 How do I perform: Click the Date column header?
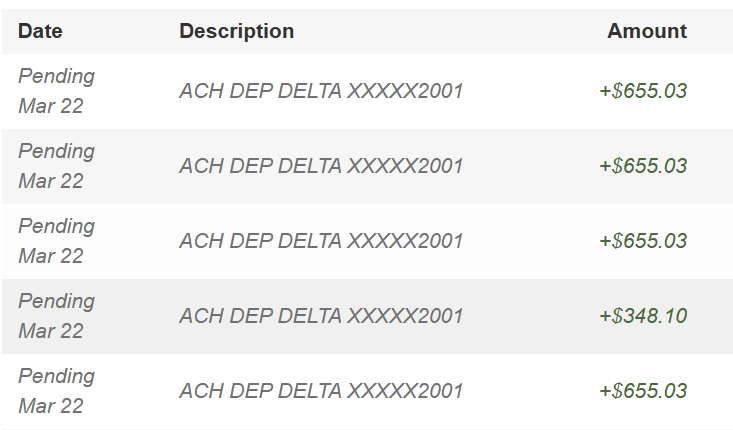(x=40, y=31)
